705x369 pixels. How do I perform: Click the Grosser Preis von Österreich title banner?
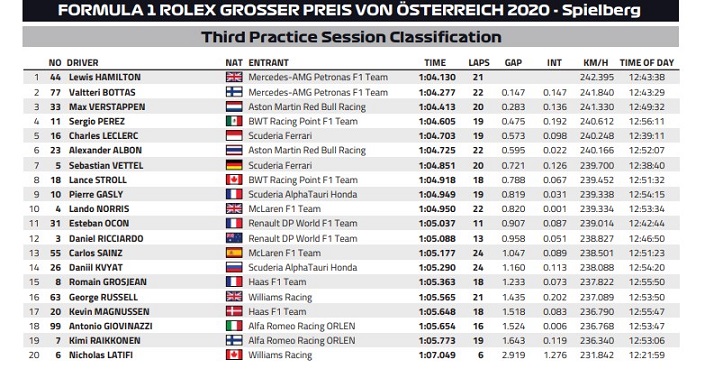[x=351, y=10]
